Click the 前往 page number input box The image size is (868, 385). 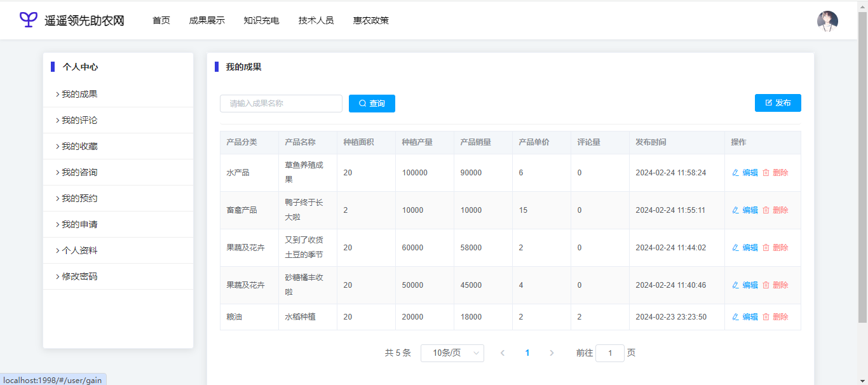[610, 353]
